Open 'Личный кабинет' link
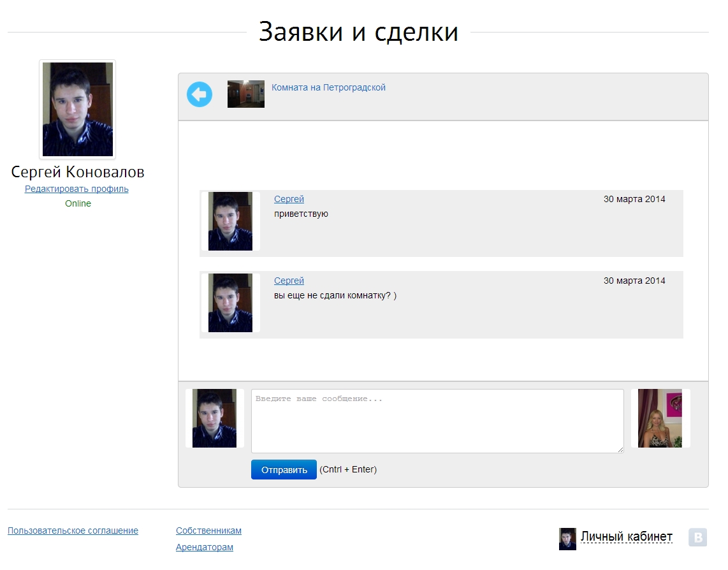Image resolution: width=728 pixels, height=570 pixels. click(626, 537)
